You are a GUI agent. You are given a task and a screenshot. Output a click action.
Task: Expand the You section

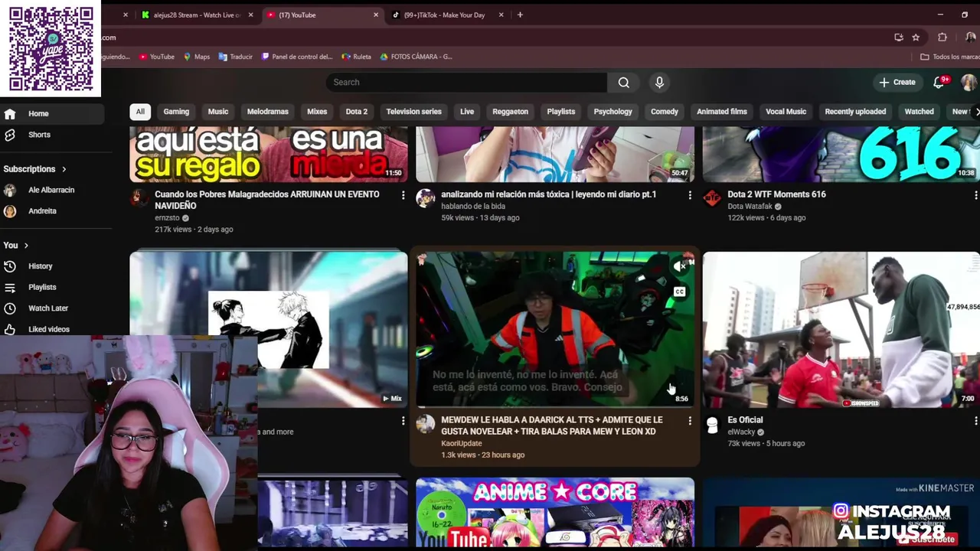point(16,246)
